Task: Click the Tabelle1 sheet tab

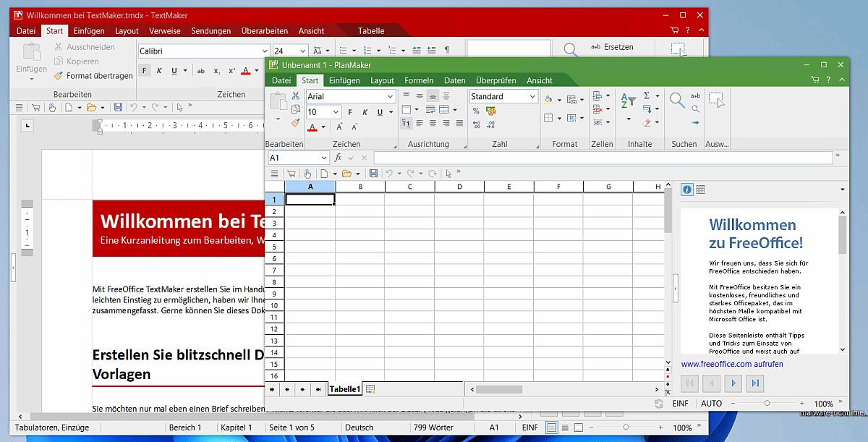Action: [344, 388]
